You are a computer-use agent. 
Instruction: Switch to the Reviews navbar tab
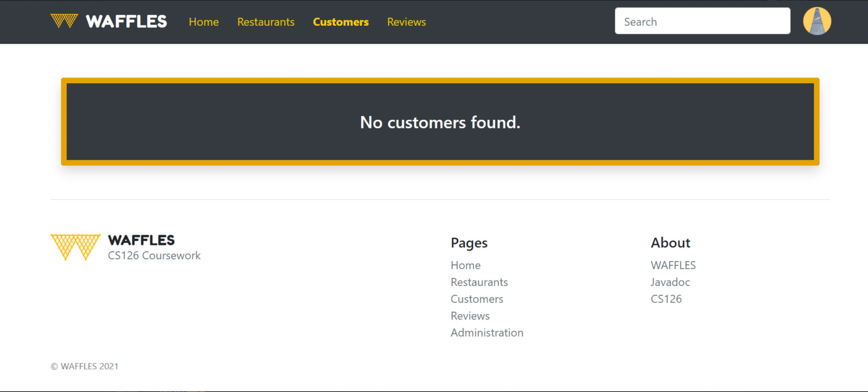(x=406, y=22)
